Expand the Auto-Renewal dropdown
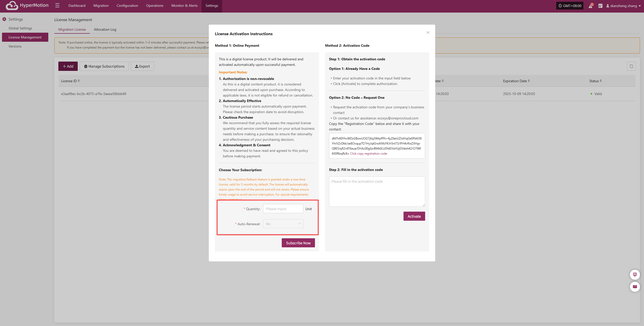 tap(283, 224)
